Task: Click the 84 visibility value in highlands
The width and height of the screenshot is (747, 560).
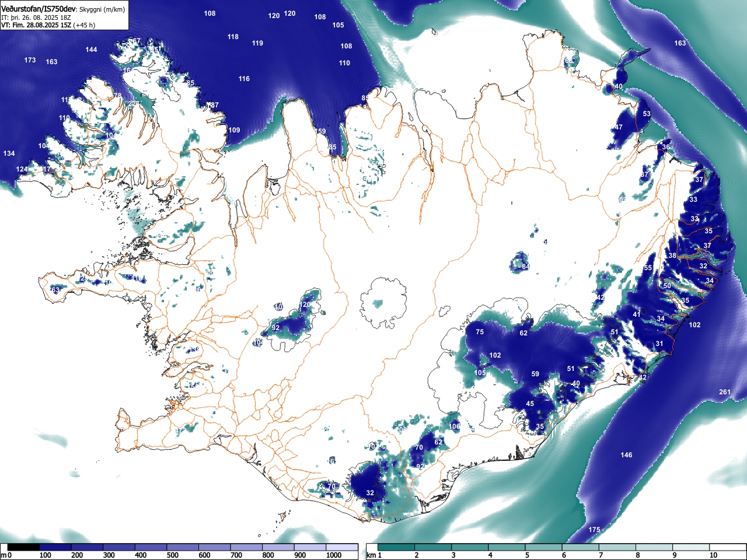Action: (x=526, y=267)
